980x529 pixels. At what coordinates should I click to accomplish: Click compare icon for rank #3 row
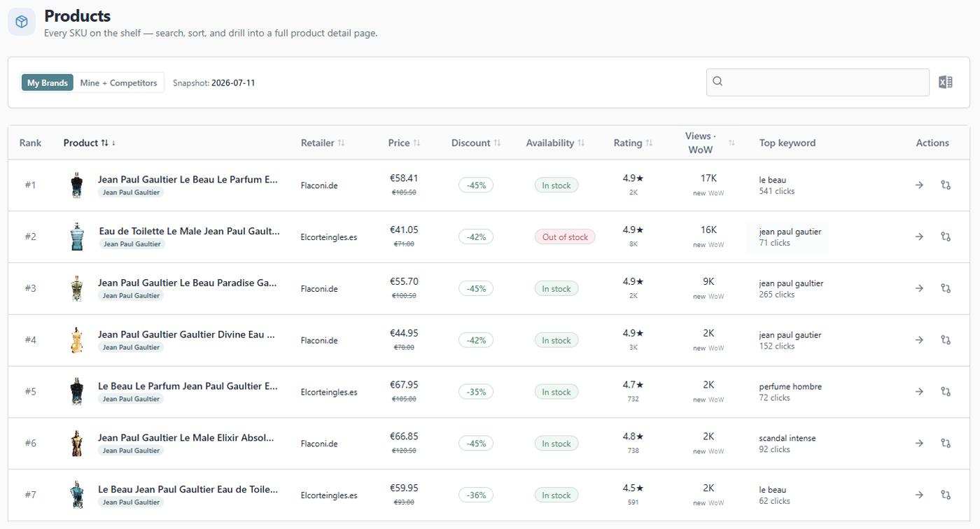point(946,288)
